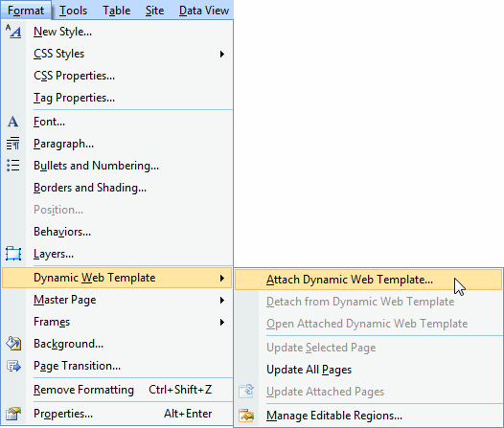Image resolution: width=504 pixels, height=428 pixels.
Task: Expand the Frames submenu arrow
Action: coord(221,322)
